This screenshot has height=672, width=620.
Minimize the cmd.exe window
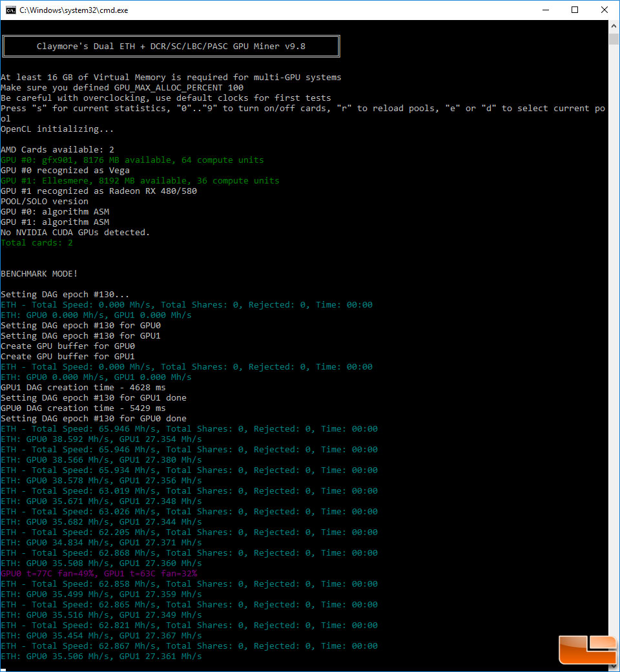[x=546, y=10]
